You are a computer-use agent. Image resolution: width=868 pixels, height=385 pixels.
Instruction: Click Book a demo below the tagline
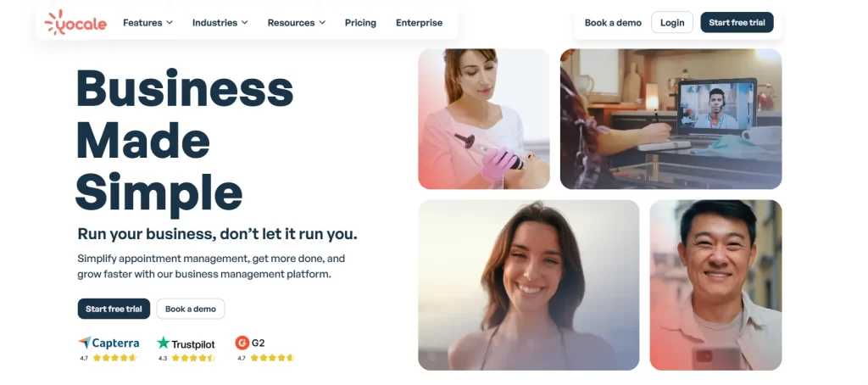click(190, 309)
